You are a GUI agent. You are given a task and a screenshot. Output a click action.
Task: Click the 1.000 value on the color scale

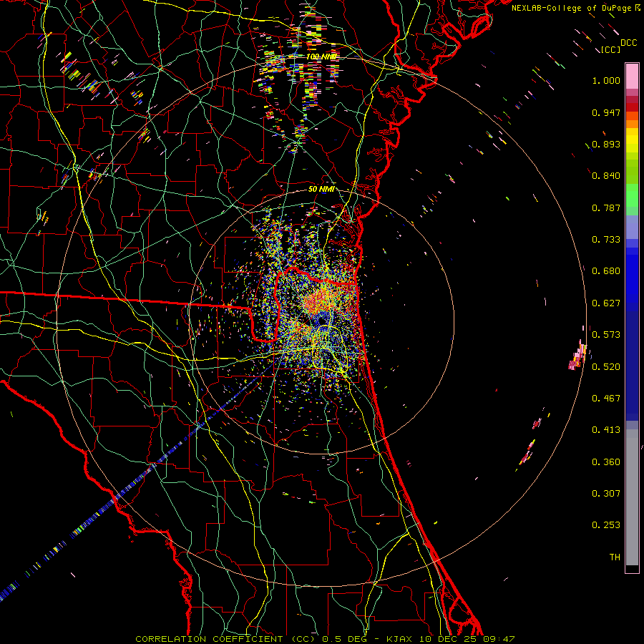(606, 80)
